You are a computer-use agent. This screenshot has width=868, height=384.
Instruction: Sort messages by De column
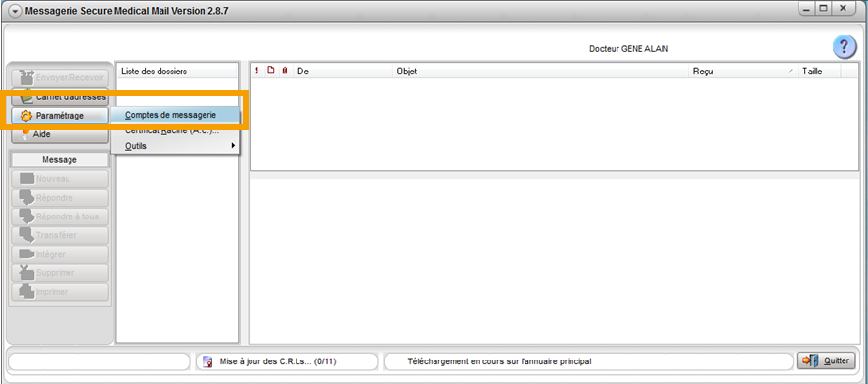tap(343, 71)
